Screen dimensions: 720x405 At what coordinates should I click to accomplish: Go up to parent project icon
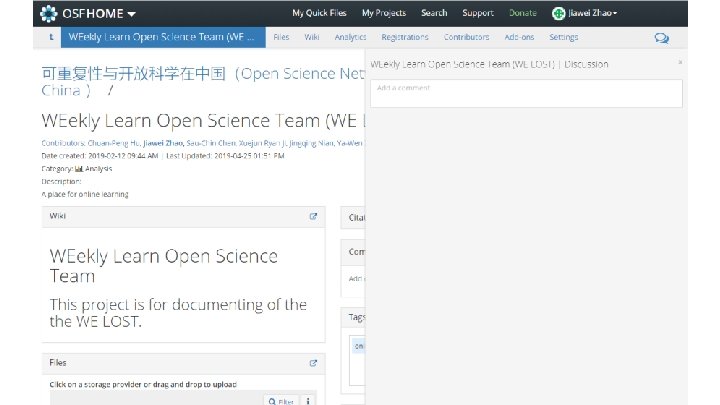51,37
